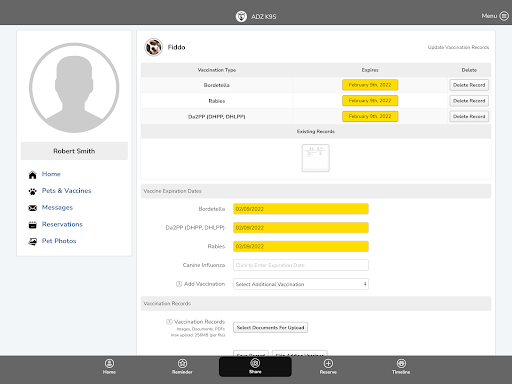Click the Home icon in bottom bar
512x384 pixels.
(109, 363)
